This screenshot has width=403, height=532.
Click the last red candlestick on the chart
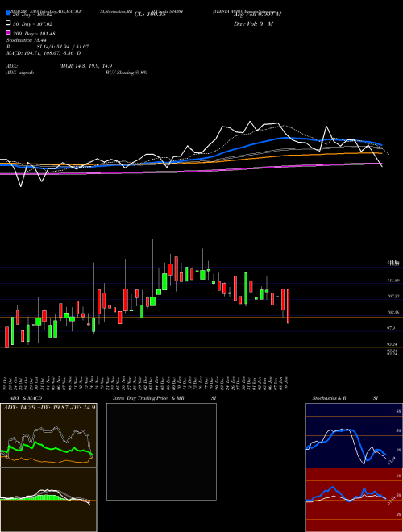(288, 306)
